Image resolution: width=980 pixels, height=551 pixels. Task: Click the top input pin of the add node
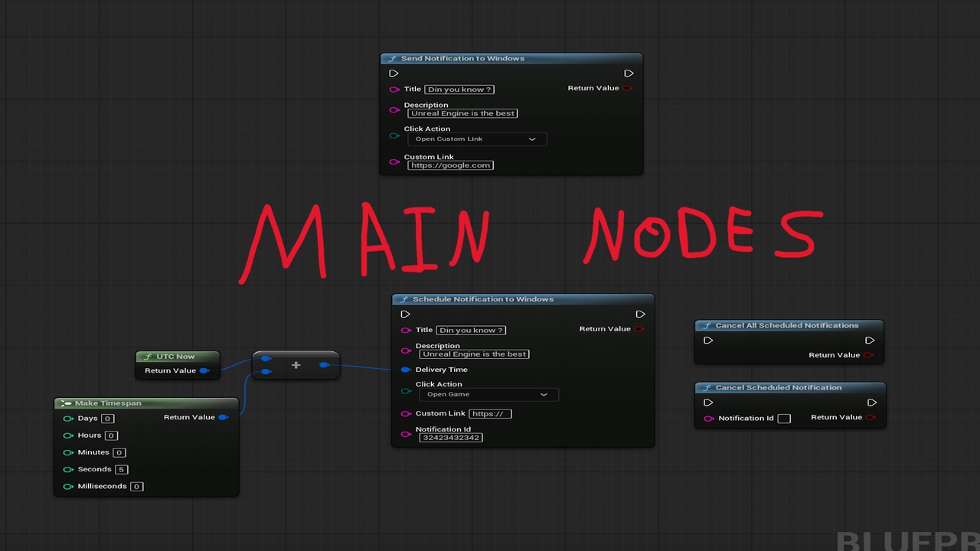coord(266,358)
